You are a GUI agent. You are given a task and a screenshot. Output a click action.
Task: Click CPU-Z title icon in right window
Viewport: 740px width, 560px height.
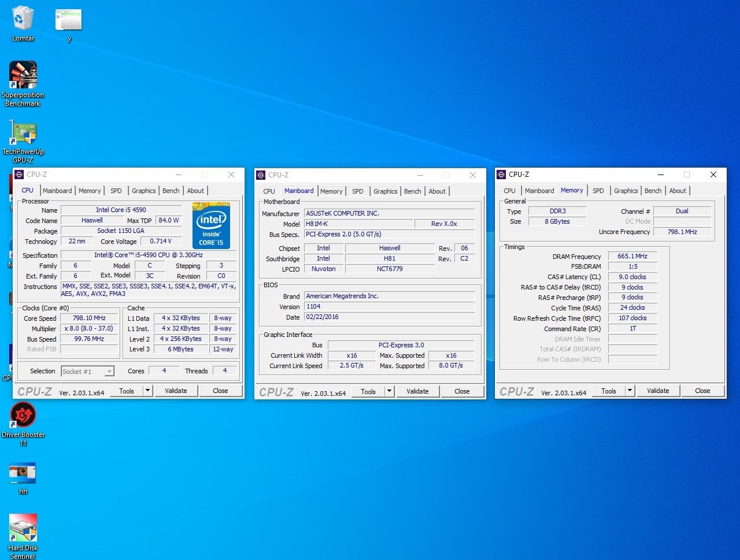[501, 175]
